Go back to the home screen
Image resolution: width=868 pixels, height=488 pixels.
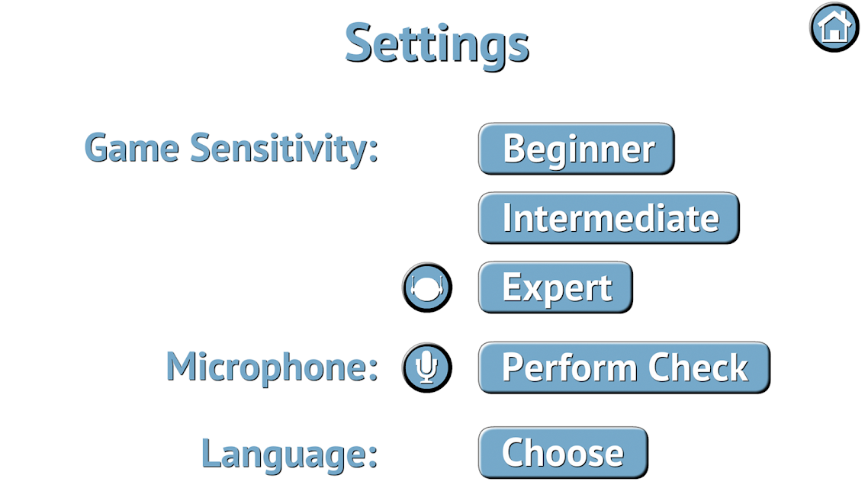(834, 27)
